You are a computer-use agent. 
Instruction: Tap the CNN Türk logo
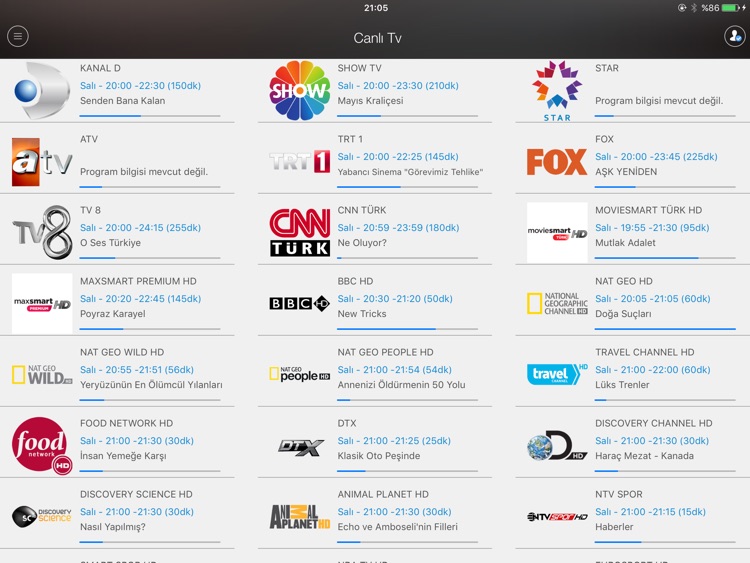pyautogui.click(x=299, y=232)
